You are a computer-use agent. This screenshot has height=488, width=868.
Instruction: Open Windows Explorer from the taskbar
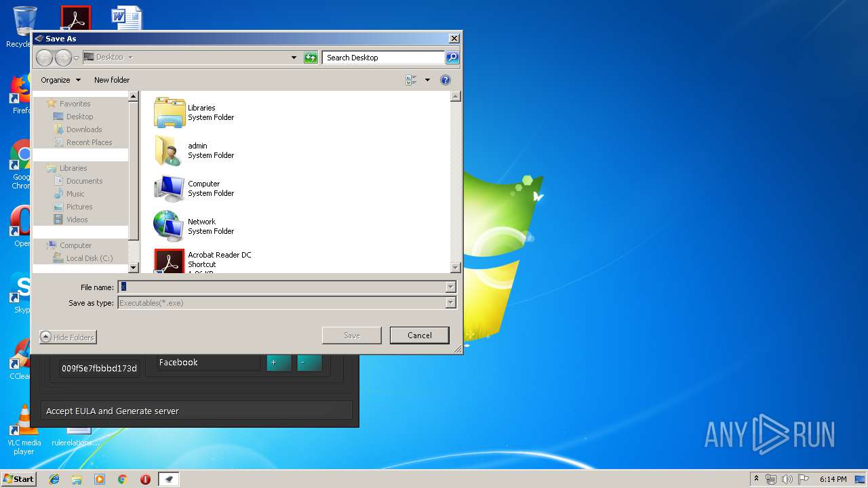[77, 479]
